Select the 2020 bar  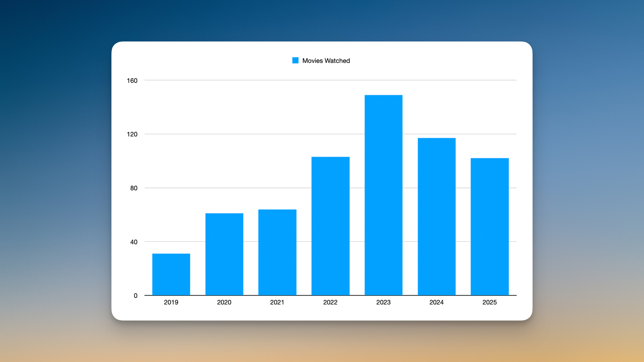(x=224, y=254)
